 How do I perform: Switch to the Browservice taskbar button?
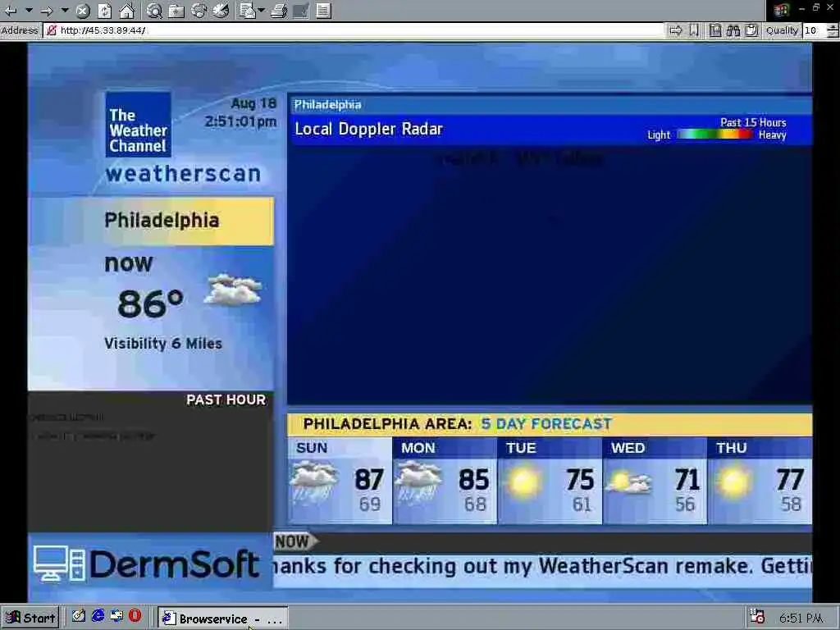(223, 619)
